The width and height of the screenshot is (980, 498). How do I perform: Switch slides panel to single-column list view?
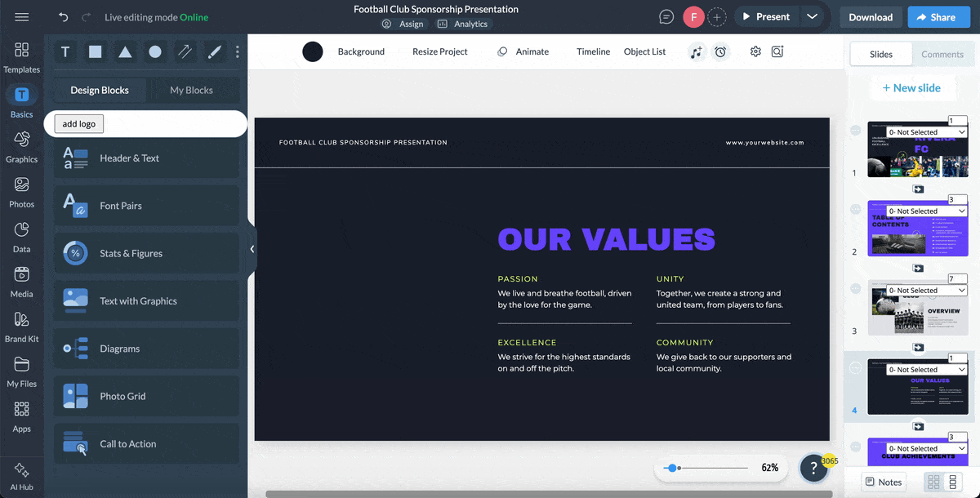click(x=951, y=482)
